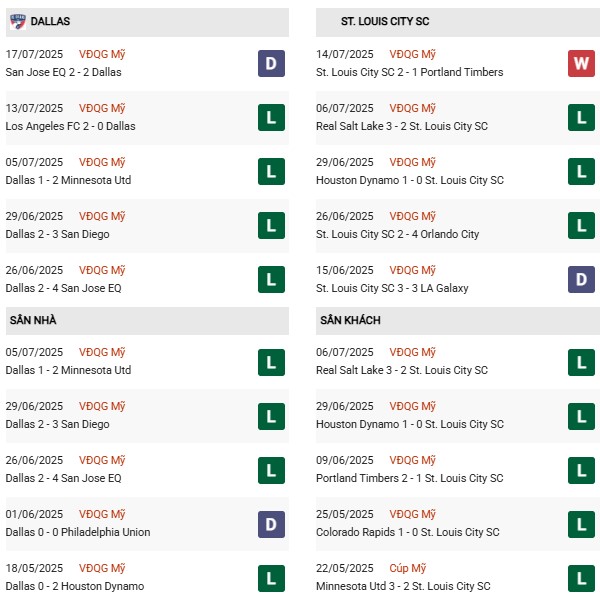Click the D badge for the LA Galaxy match

tap(582, 280)
